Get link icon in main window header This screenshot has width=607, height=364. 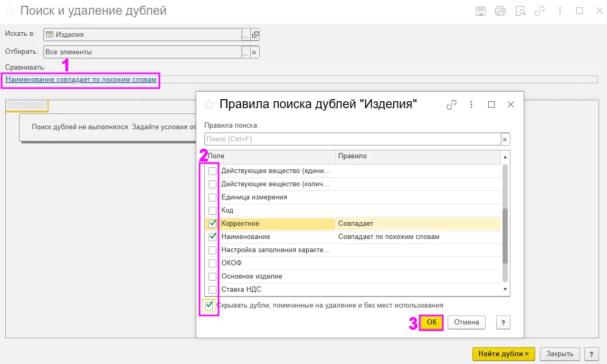(539, 11)
